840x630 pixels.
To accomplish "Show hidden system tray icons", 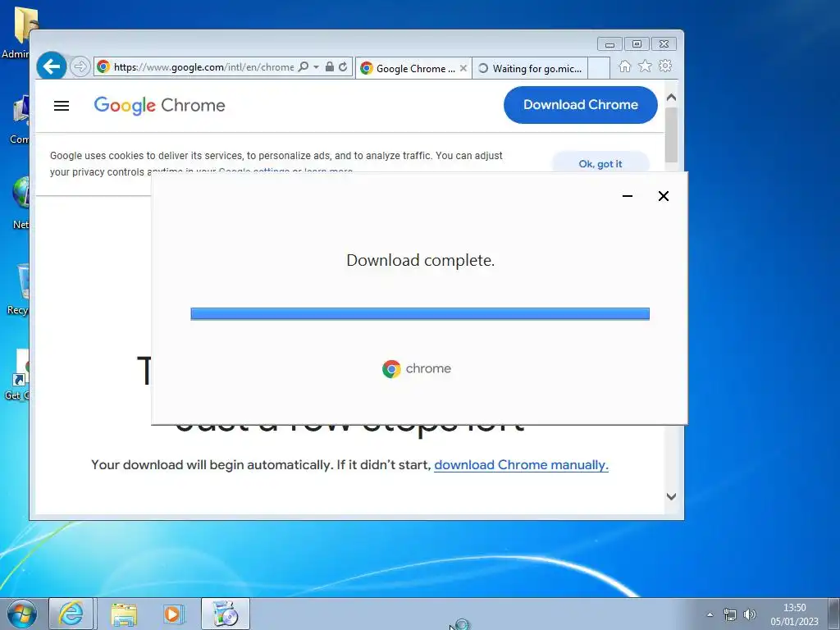I will tap(710, 614).
